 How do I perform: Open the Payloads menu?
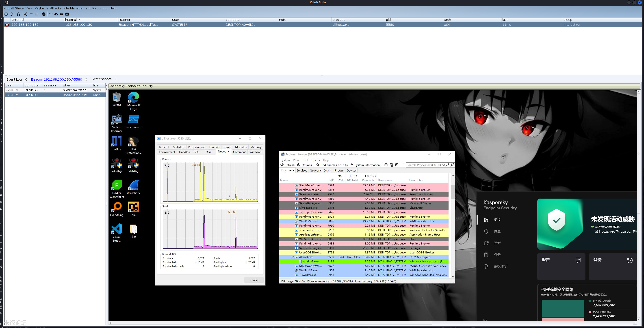click(41, 8)
